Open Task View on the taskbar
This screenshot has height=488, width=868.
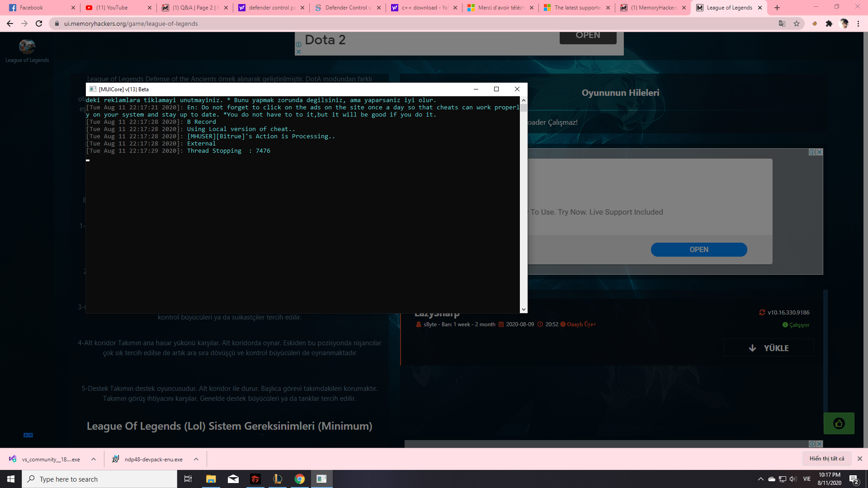pyautogui.click(x=188, y=479)
